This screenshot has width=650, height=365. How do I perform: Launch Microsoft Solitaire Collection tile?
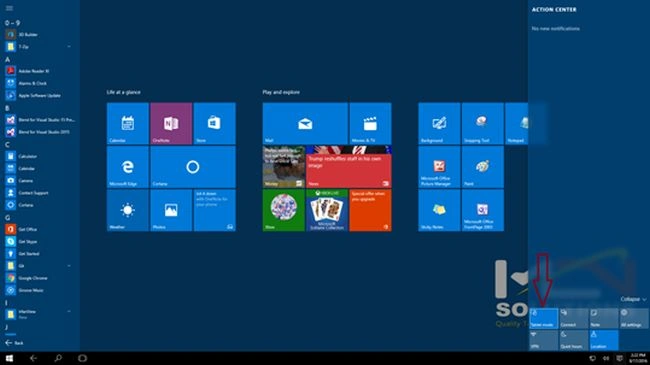pos(327,210)
